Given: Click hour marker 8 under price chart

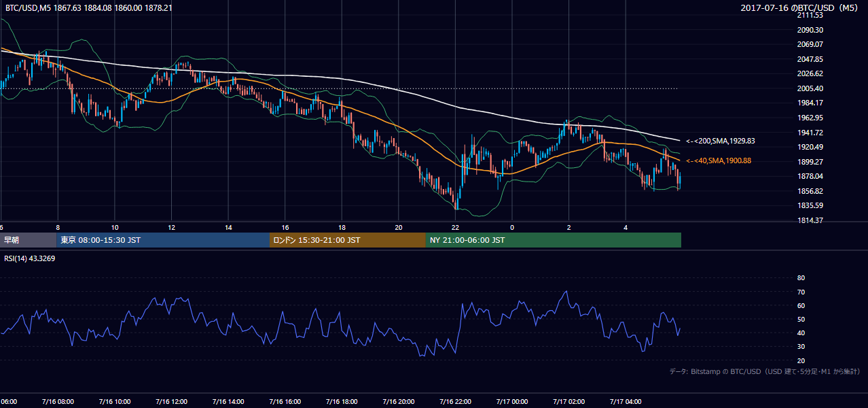Looking at the screenshot, I should point(58,227).
